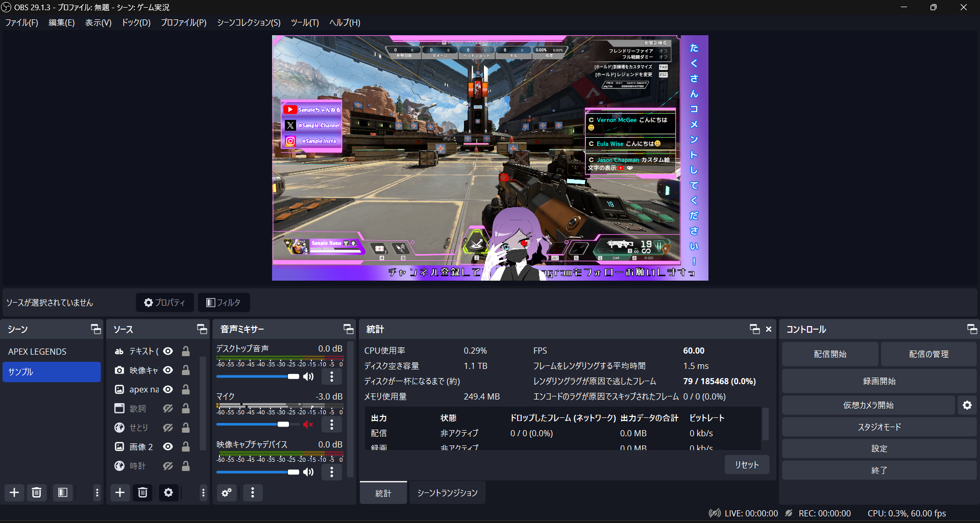980x523 pixels.
Task: Float the シーン dock with its pop-out icon
Action: (96, 329)
